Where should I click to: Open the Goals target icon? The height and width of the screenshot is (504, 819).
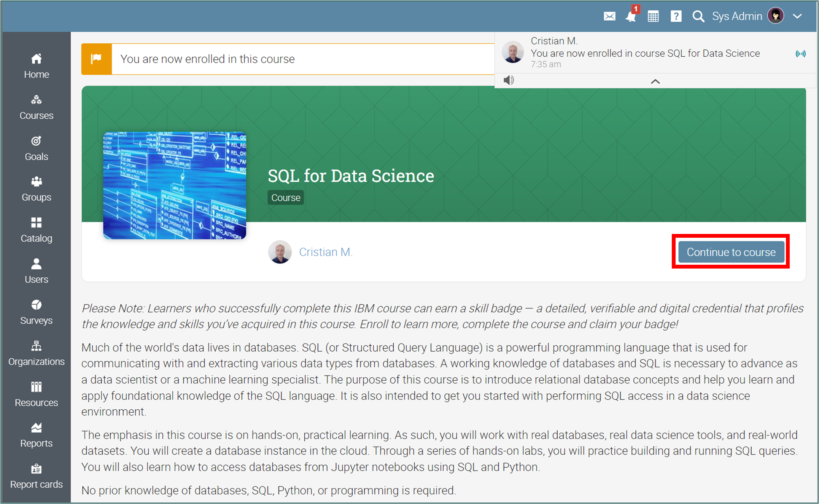coord(36,141)
